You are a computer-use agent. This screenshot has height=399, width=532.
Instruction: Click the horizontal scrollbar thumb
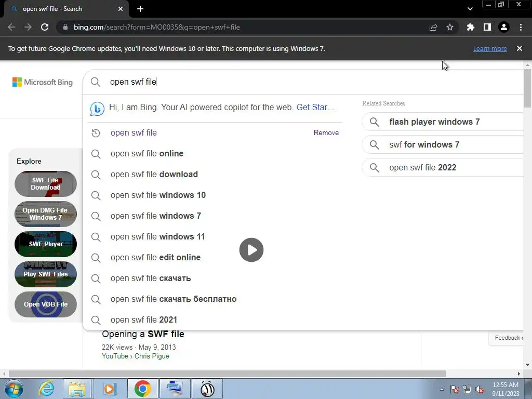point(228,374)
